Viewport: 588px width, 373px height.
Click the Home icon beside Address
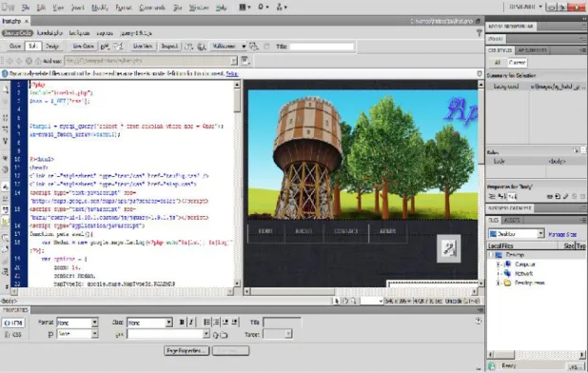[x=38, y=61]
